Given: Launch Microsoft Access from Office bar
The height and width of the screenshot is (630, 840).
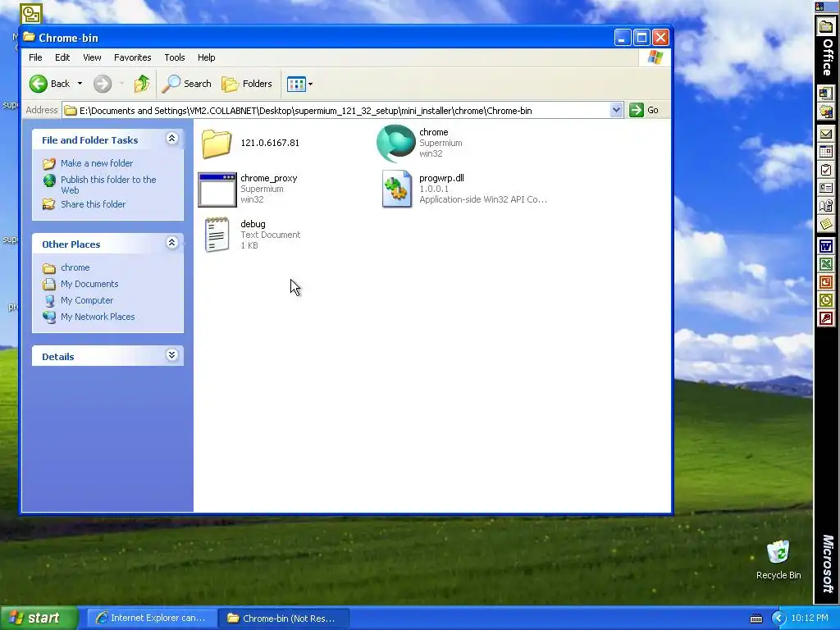Looking at the screenshot, I should (825, 318).
